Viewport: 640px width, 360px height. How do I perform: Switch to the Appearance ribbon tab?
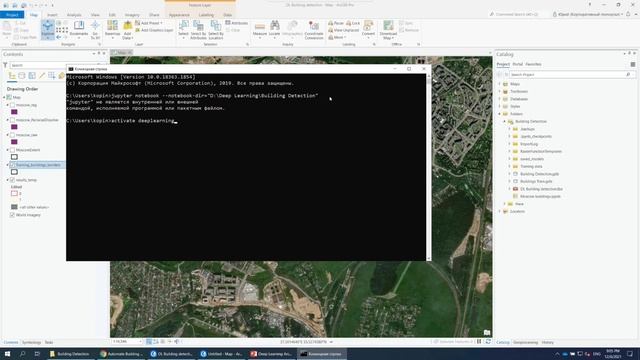click(x=179, y=15)
